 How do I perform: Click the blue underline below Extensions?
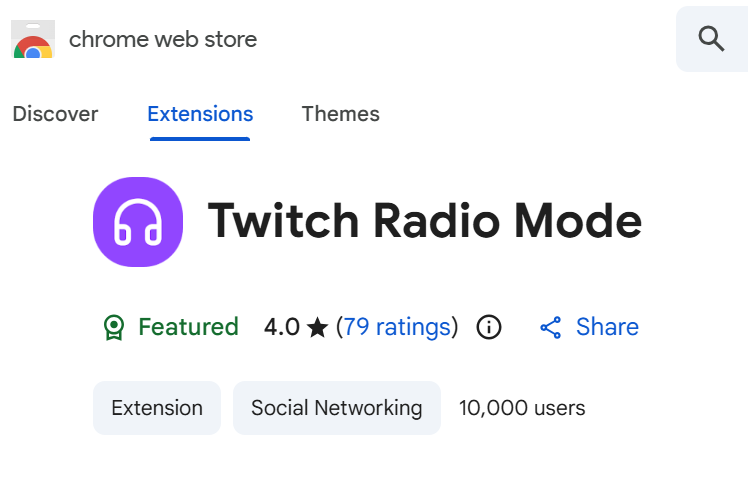(200, 138)
